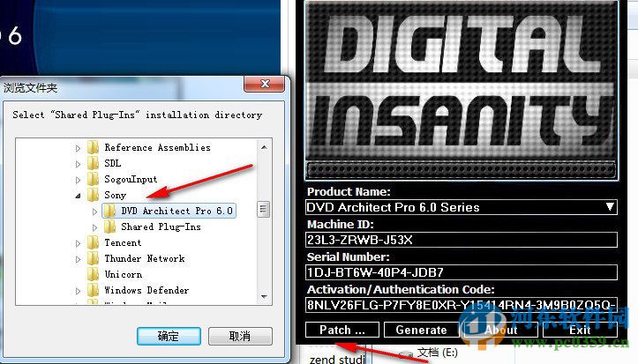Choose Windows Defender in the folder tree
The image size is (638, 364).
[x=146, y=290]
